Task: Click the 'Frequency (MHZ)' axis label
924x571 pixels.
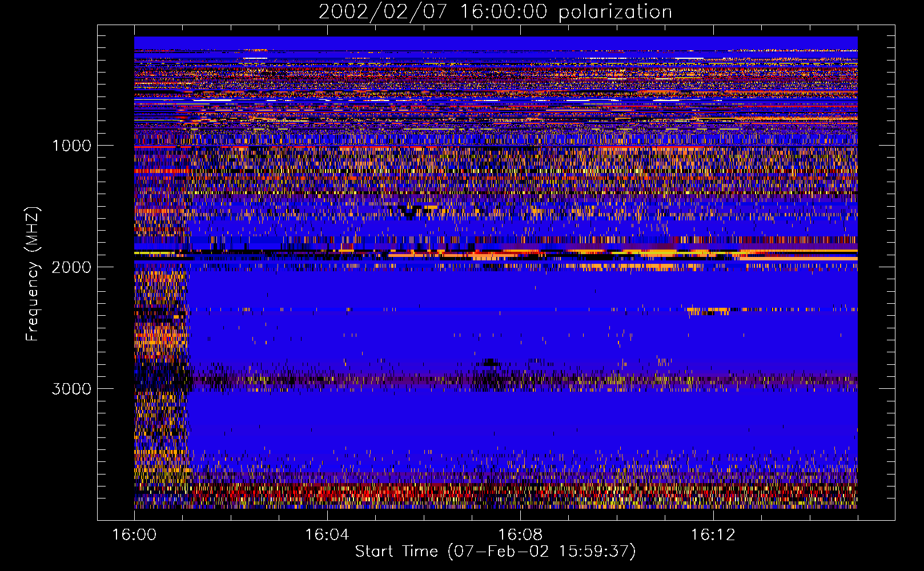Action: click(x=33, y=274)
